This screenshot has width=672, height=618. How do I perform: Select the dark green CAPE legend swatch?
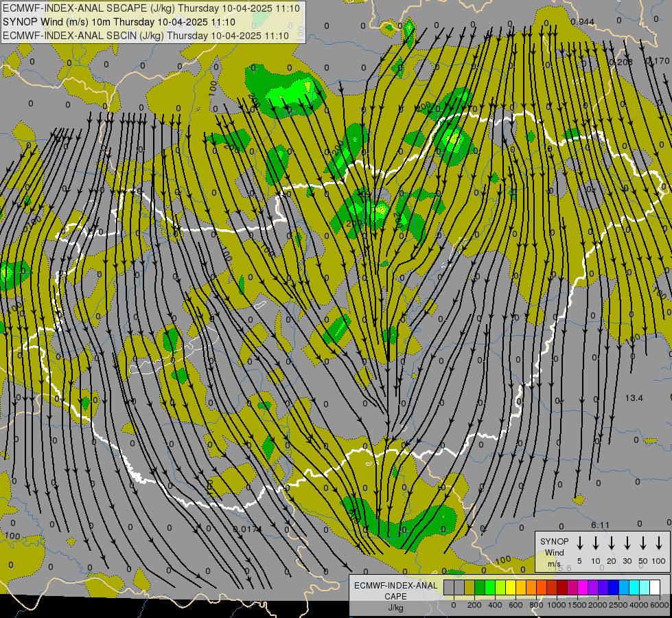coord(480,587)
